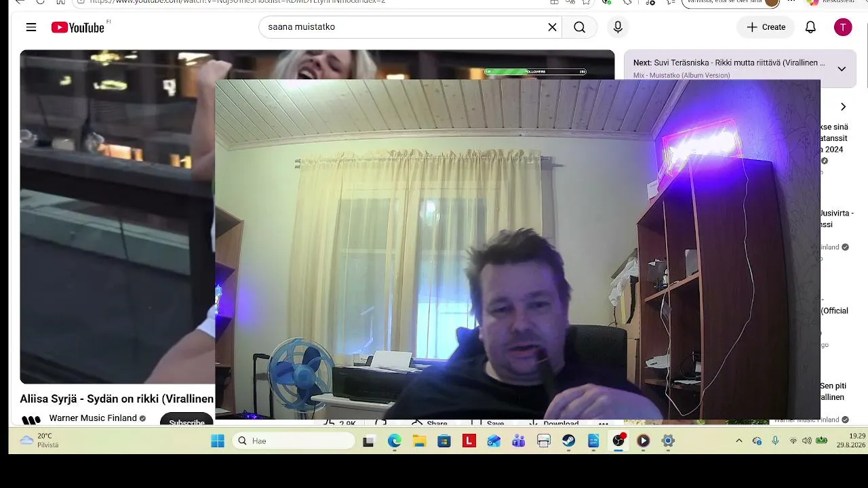868x488 pixels.
Task: Open the clock and date 19.29 panel
Action: 851,441
